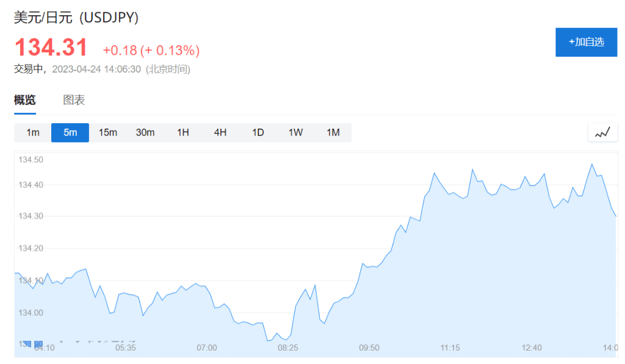Open the 图表 tab
This screenshot has height=364, width=625.
pos(74,100)
